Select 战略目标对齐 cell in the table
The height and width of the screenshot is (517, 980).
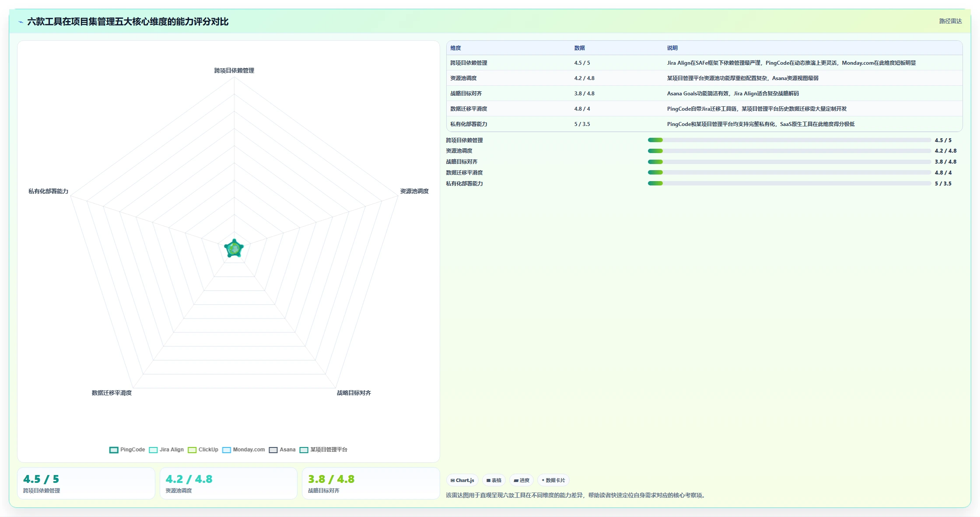pyautogui.click(x=466, y=94)
